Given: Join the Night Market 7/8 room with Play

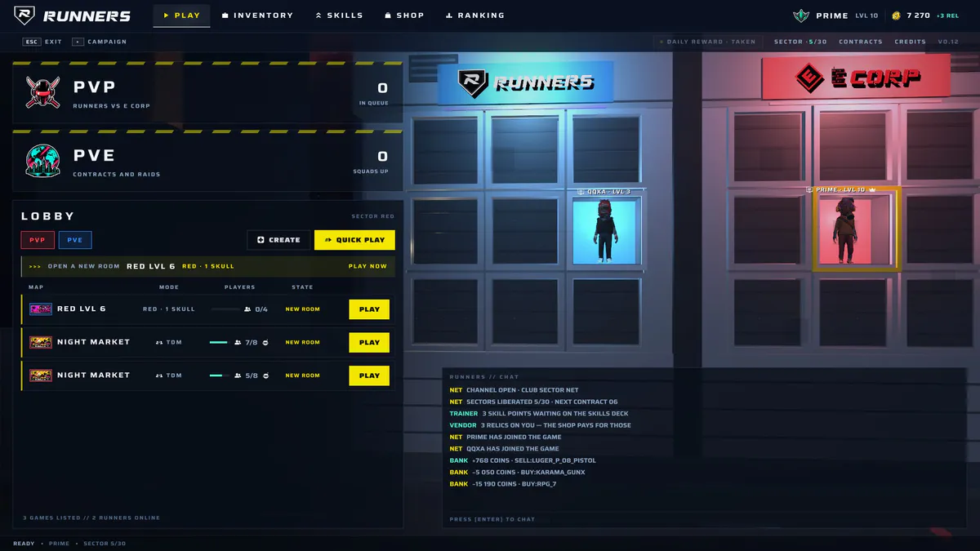Looking at the screenshot, I should pyautogui.click(x=369, y=343).
